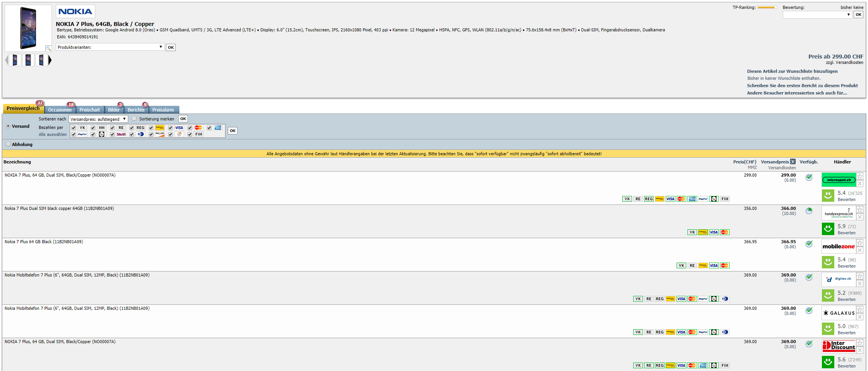
Task: Open the 'Schreiben Sie den ersten Bericht' link
Action: point(803,86)
